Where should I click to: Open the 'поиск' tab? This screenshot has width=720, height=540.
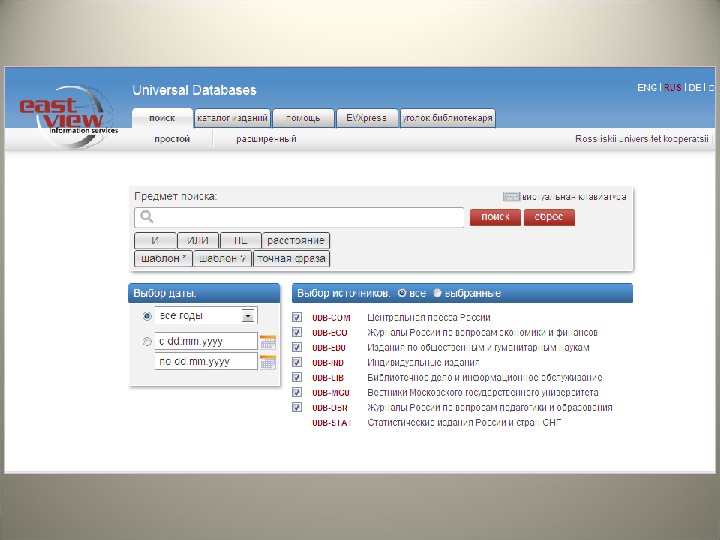(162, 118)
